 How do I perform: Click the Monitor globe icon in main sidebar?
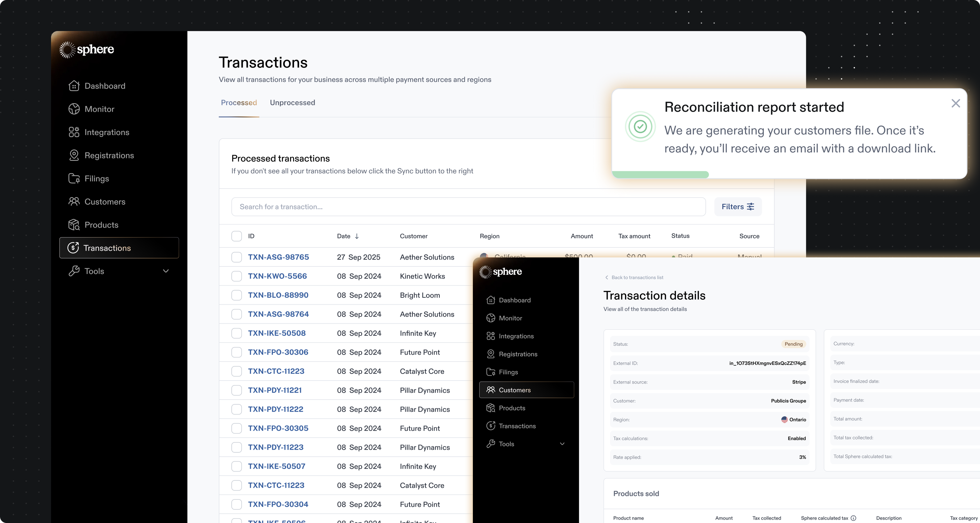click(x=74, y=109)
